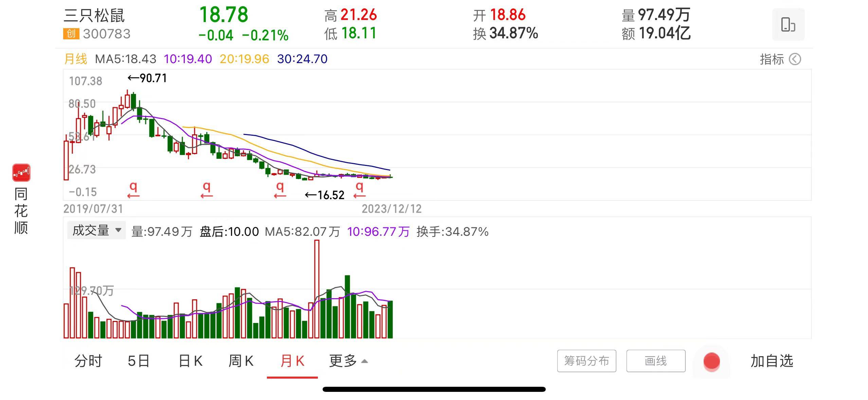Tap the turnover rate 34.87% in header

coord(513,33)
